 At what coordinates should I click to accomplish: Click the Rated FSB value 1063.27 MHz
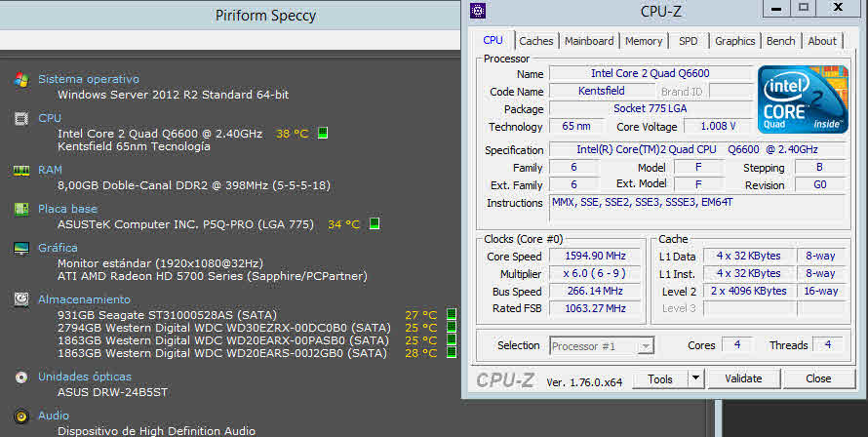tap(596, 308)
